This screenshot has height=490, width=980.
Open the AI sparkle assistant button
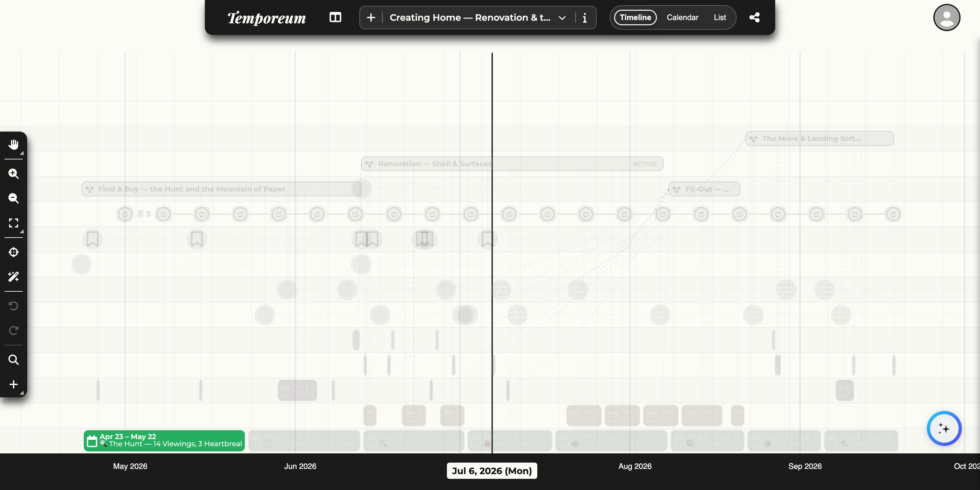(944, 428)
